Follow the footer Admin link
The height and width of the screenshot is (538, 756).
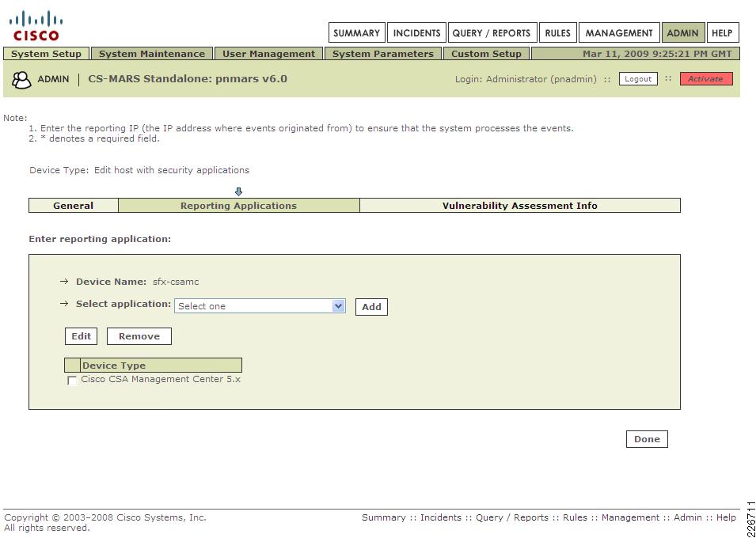tap(688, 517)
